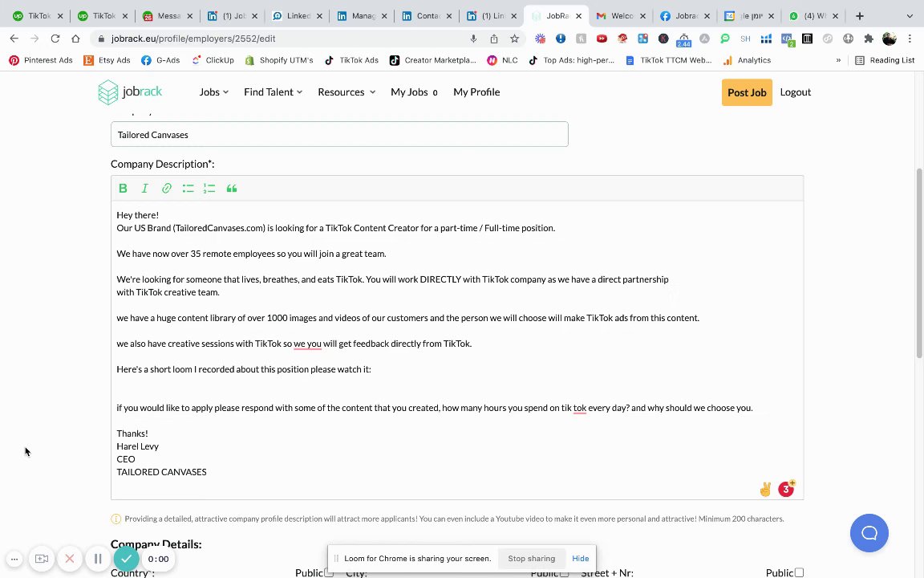Viewport: 924px width, 578px height.
Task: Open Etsy Ads bookmark
Action: click(x=107, y=60)
